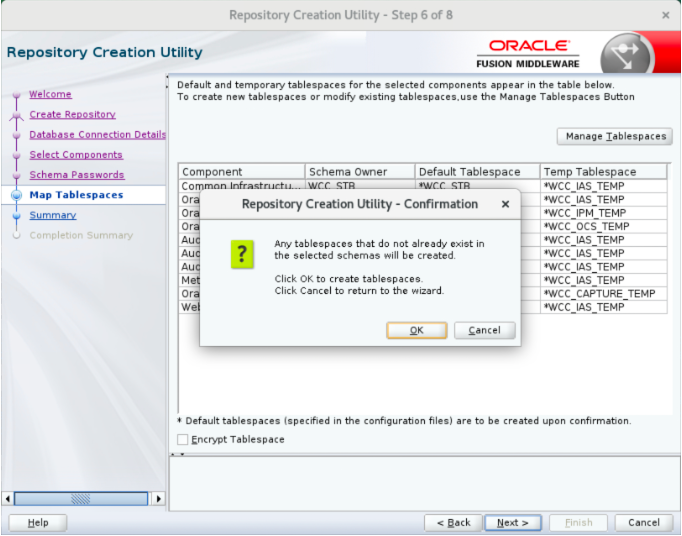Click OK in the Confirmation dialog
Viewport: 682px width, 536px height.
[416, 330]
